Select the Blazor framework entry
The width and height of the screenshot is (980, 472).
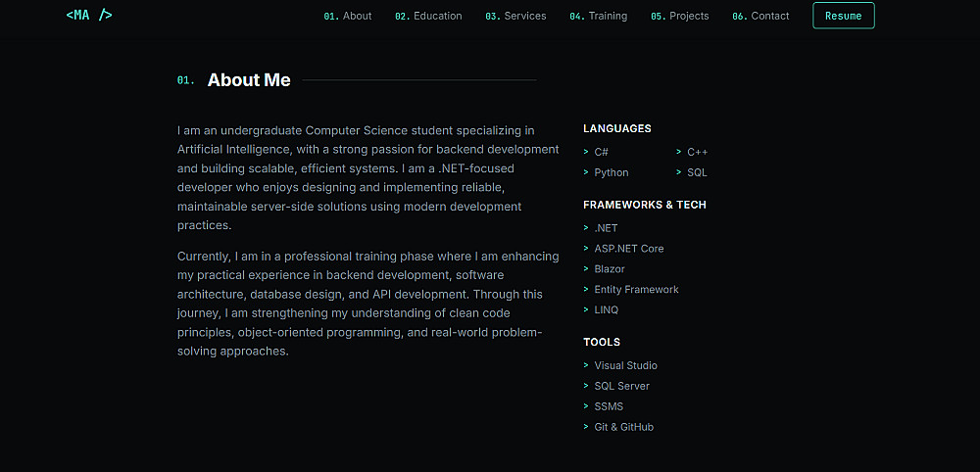[610, 269]
